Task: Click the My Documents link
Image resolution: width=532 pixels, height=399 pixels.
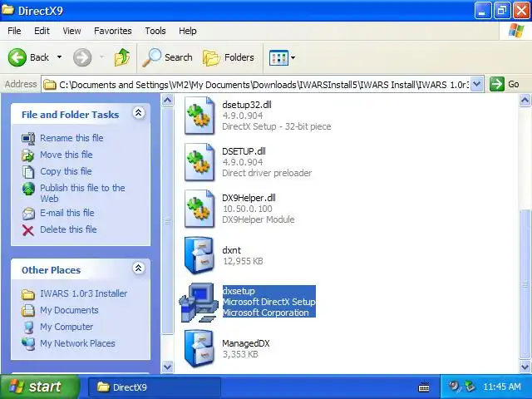Action: (69, 310)
